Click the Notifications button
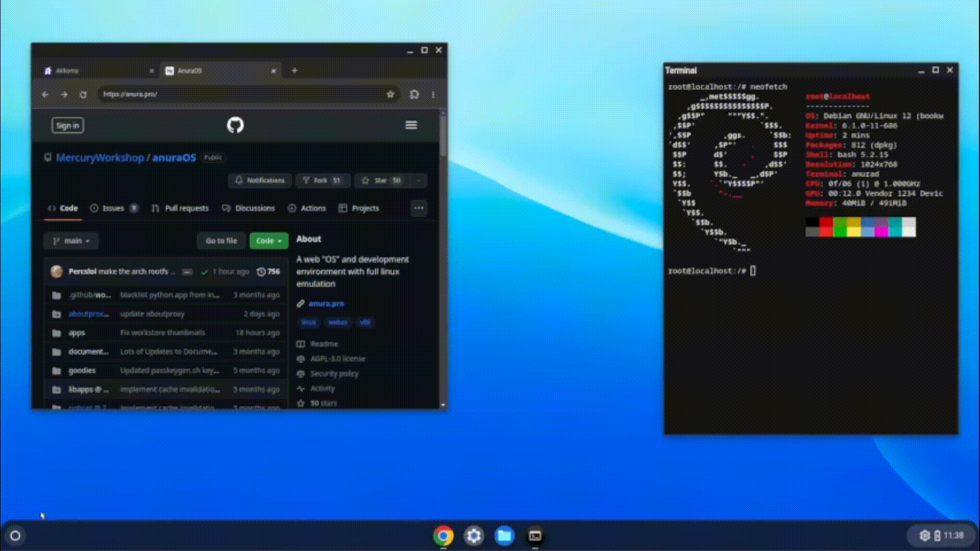This screenshot has width=980, height=551. (260, 181)
